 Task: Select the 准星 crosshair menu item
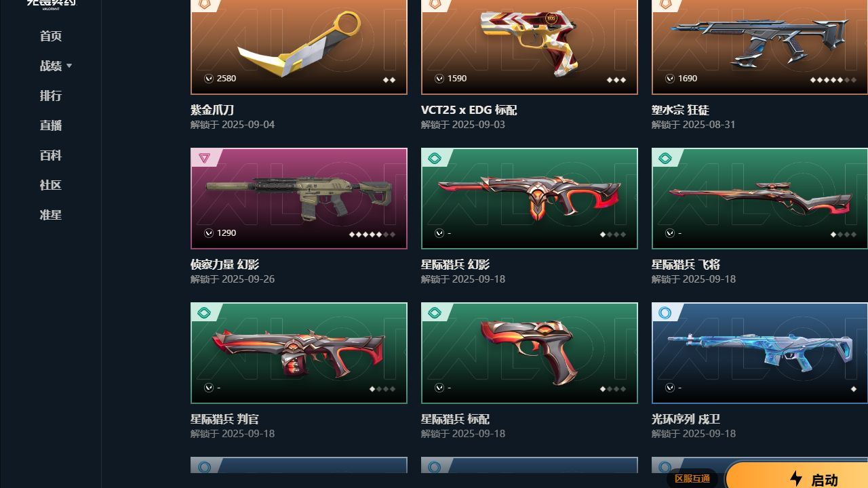51,215
